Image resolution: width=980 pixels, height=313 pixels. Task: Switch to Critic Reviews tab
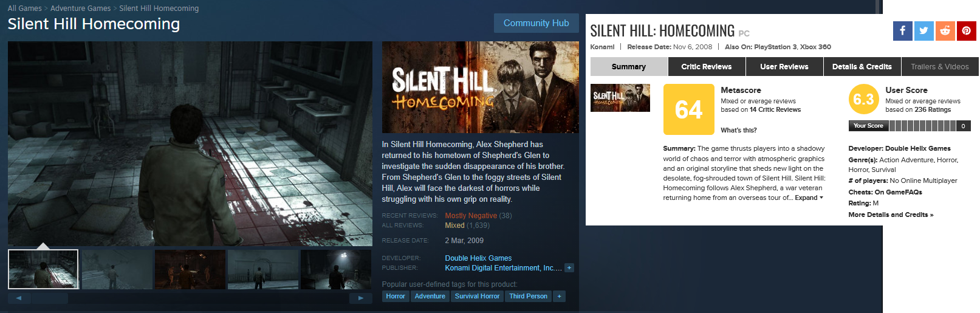click(706, 67)
